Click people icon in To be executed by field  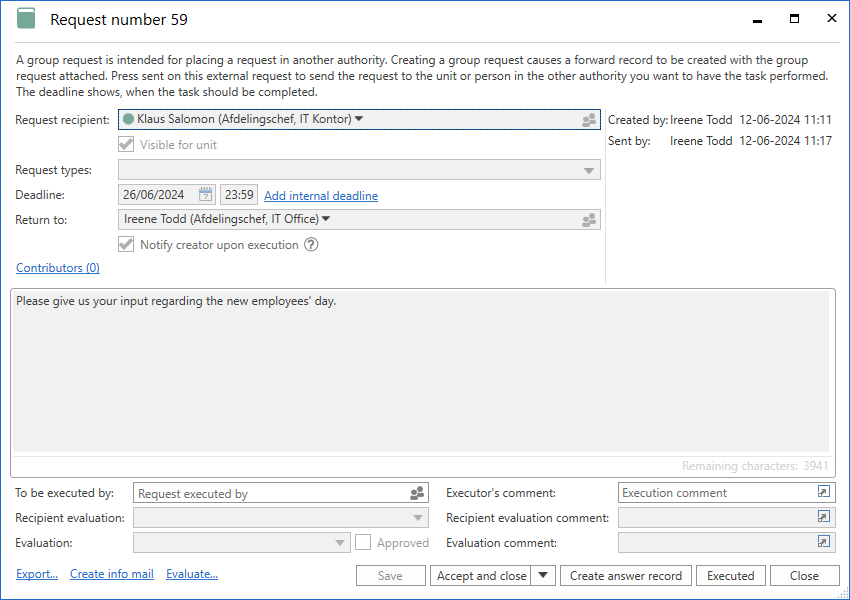[x=417, y=493]
